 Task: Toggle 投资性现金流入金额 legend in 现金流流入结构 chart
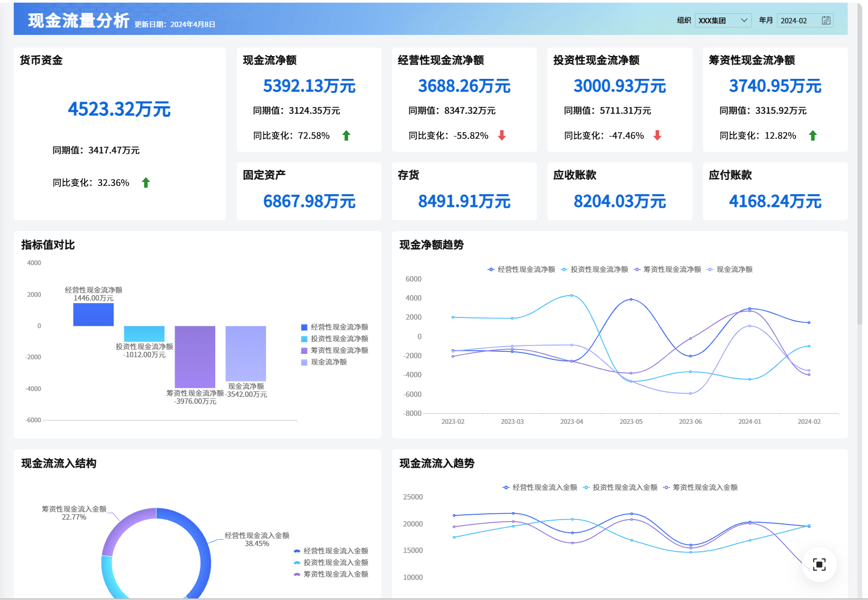[331, 562]
